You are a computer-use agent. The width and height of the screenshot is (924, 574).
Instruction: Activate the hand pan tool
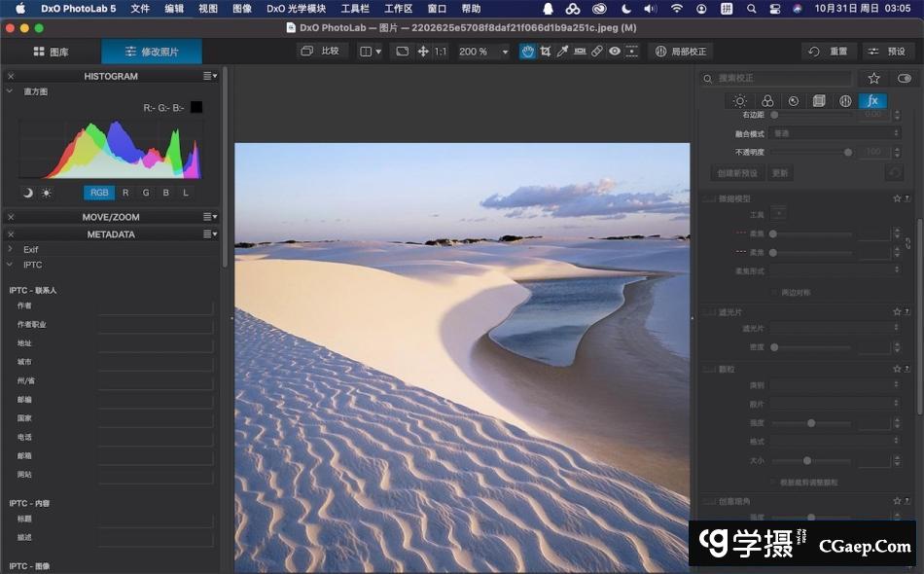point(527,52)
